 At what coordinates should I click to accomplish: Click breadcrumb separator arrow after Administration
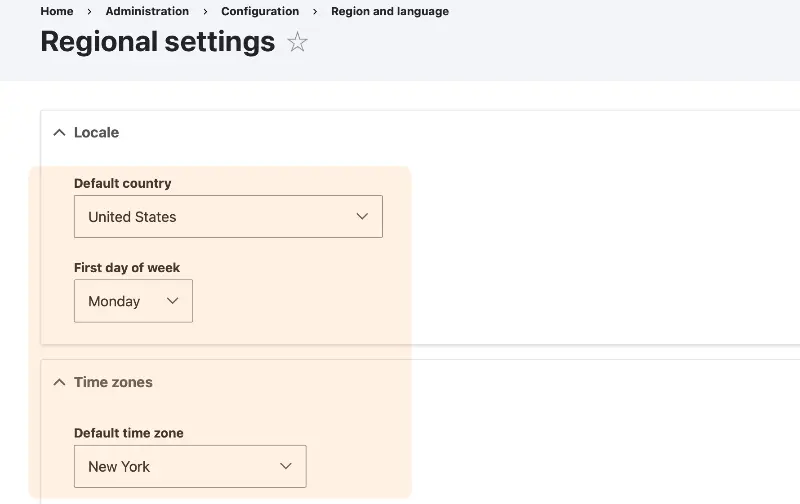coord(205,11)
